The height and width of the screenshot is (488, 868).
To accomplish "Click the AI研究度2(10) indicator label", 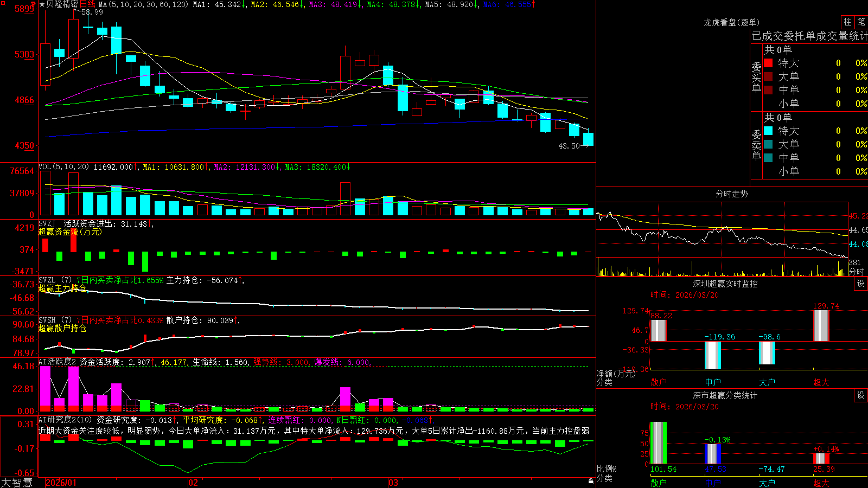I will (65, 420).
